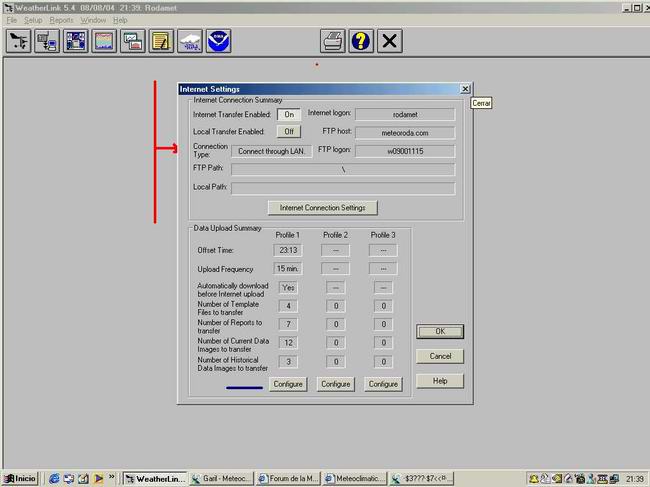
Task: Click Profile 1 reports to transfer count '7'
Action: point(288,324)
